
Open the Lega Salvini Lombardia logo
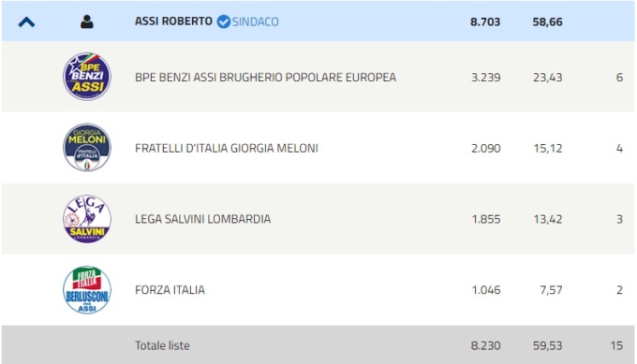87,219
